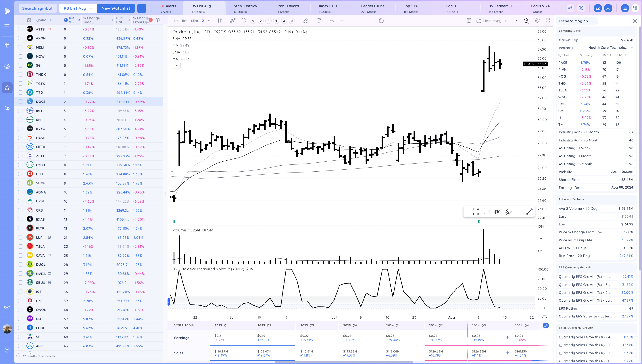
Task: Switch to the Index ETFs tab
Action: pos(328,8)
